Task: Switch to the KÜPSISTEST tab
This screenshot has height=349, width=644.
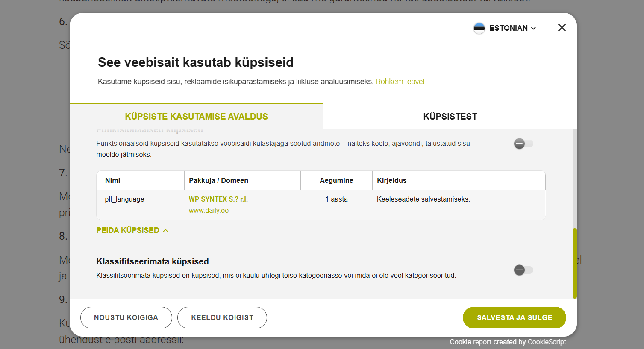Action: (x=450, y=117)
